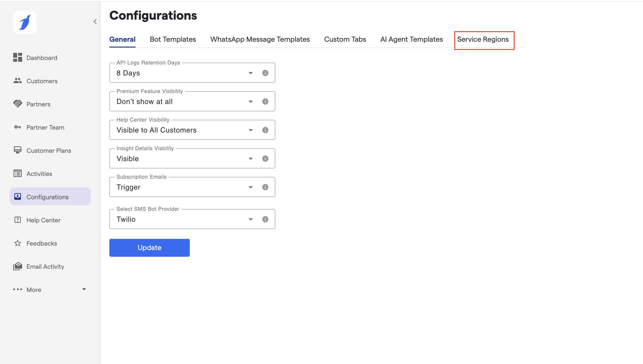Screen dimensions: 643x364
Task: Click the Dashboard grid icon in sidebar
Action: 17,58
